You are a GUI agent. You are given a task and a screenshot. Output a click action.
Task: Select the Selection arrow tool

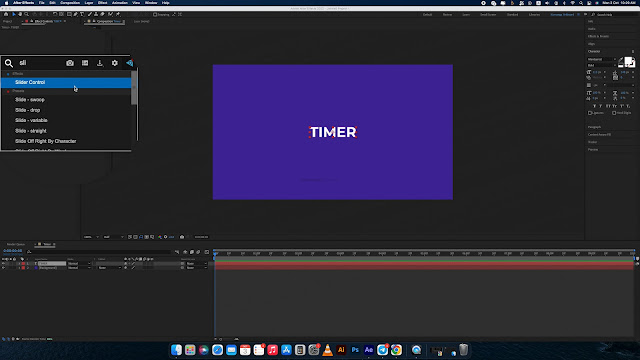point(13,14)
